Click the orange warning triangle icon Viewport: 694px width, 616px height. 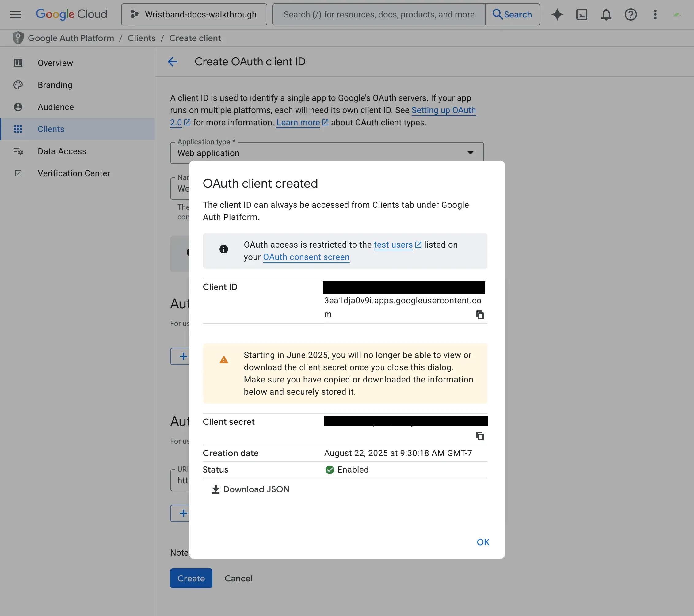click(223, 359)
